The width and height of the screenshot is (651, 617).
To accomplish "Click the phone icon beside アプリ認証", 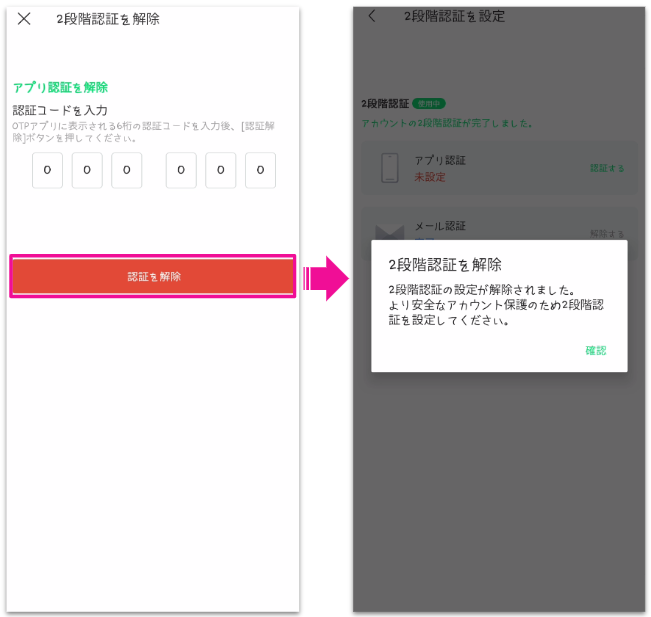I will 390,168.
